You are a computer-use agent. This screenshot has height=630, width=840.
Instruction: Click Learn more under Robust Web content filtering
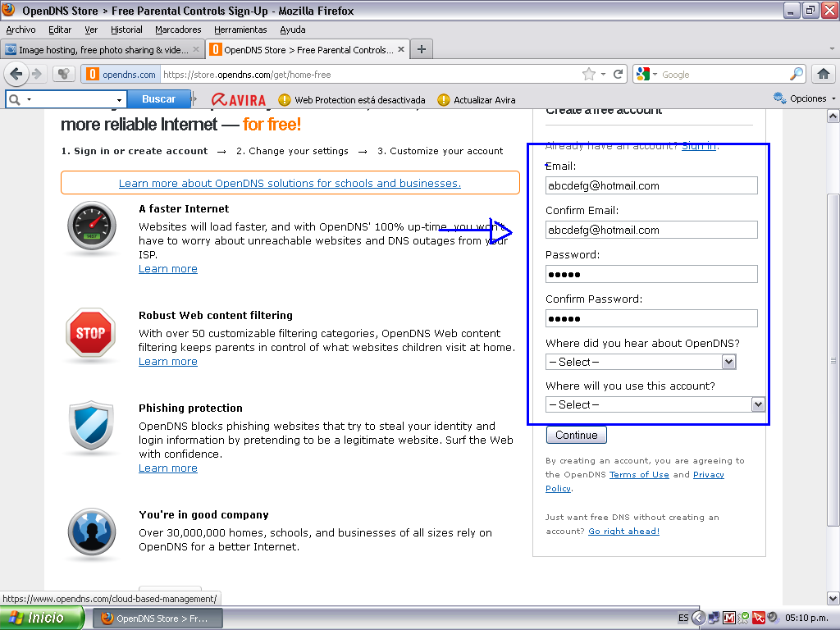(167, 362)
